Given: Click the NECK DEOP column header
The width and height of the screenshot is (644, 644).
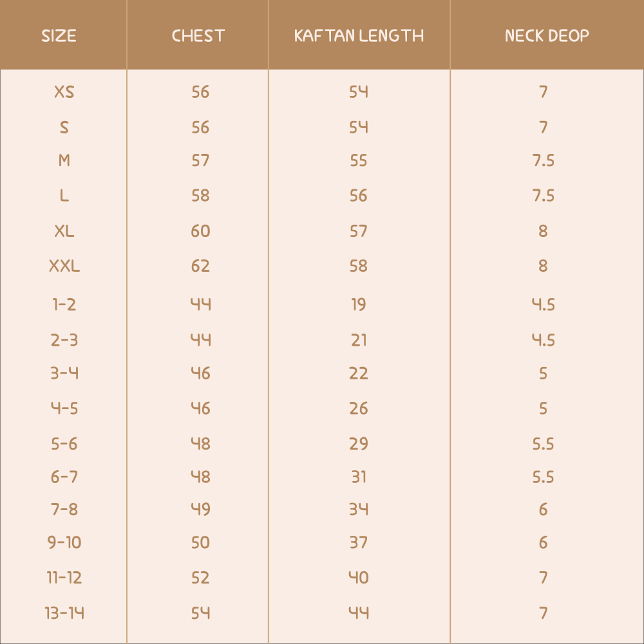Looking at the screenshot, I should point(547,35).
